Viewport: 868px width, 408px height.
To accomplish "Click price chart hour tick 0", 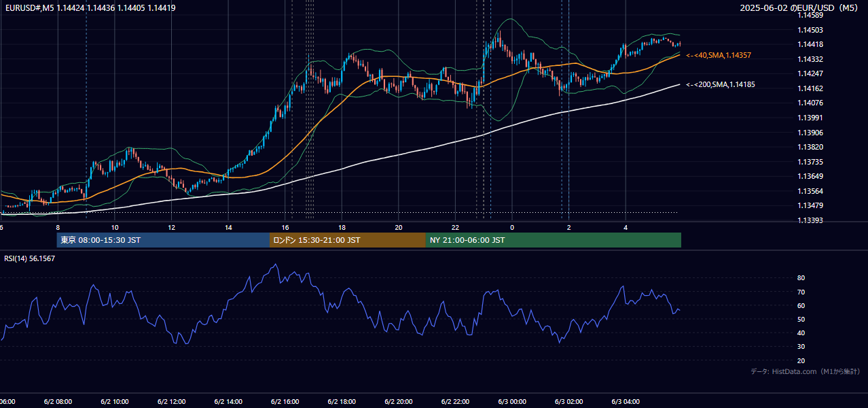I will [x=512, y=227].
